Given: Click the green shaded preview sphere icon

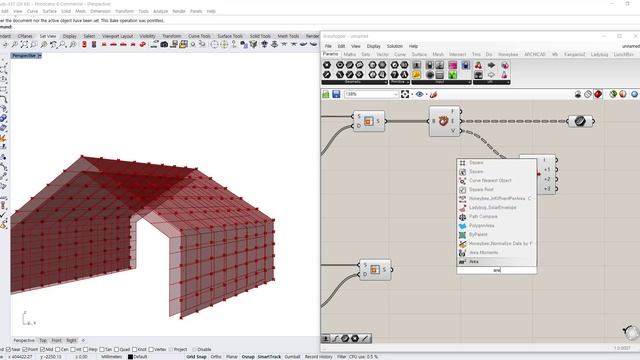Looking at the screenshot, I should tap(613, 94).
